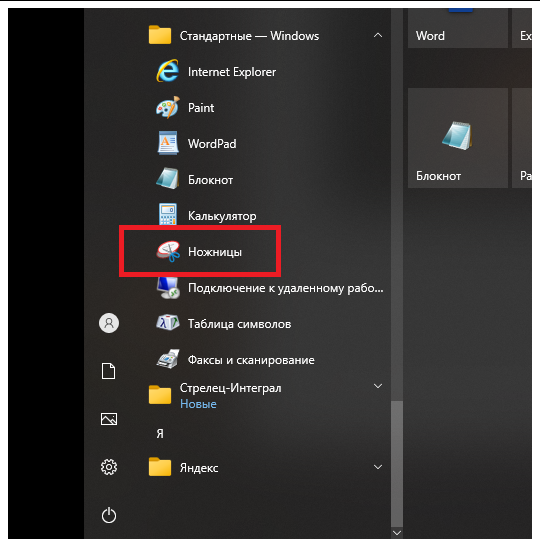
Task: Expand the Яндекс folder chevron
Action: point(378,467)
